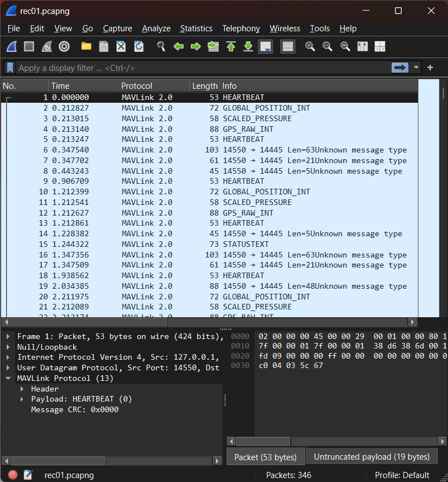The height and width of the screenshot is (482, 448).
Task: Click the display filter bookmark icon
Action: click(x=10, y=68)
